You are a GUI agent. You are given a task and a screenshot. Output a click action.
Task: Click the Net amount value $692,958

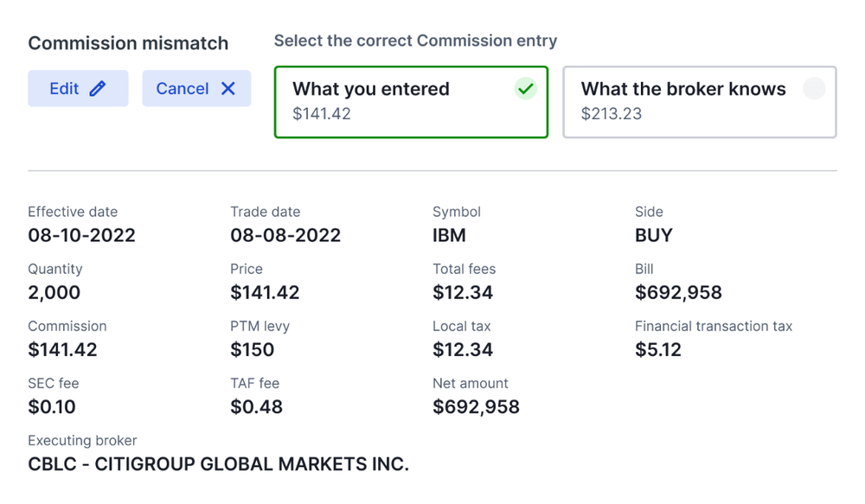click(x=476, y=407)
